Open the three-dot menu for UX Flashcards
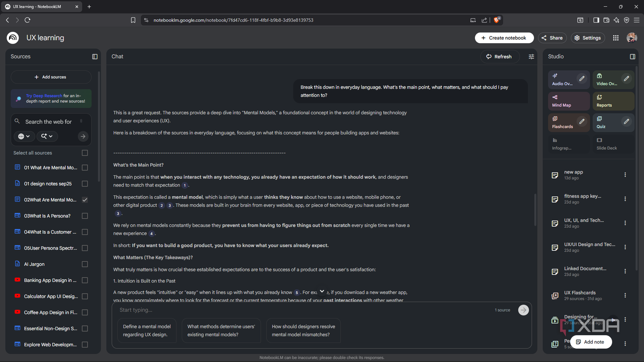Screen dimensions: 644x362 (x=625, y=295)
